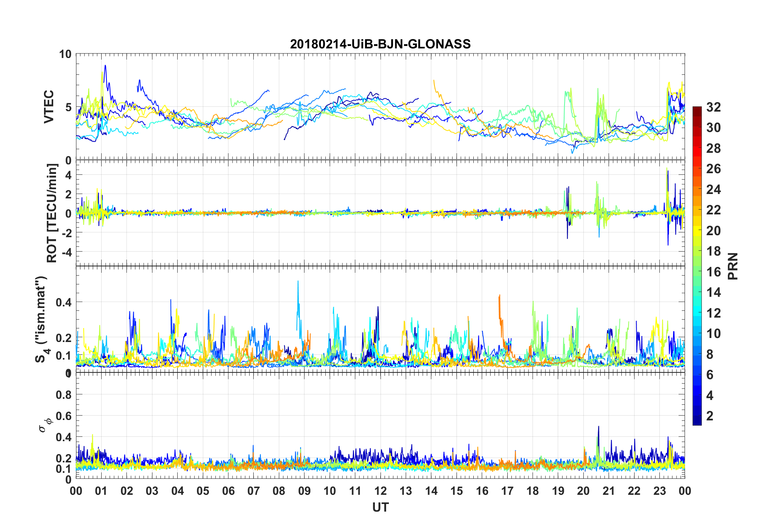Click x-axis hour tick 19

pos(558,491)
